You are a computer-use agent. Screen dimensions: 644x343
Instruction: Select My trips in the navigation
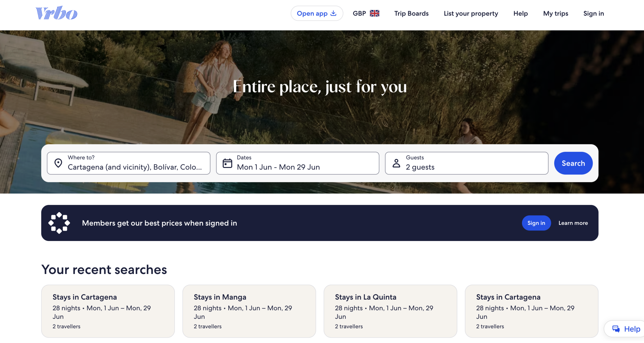(x=555, y=13)
